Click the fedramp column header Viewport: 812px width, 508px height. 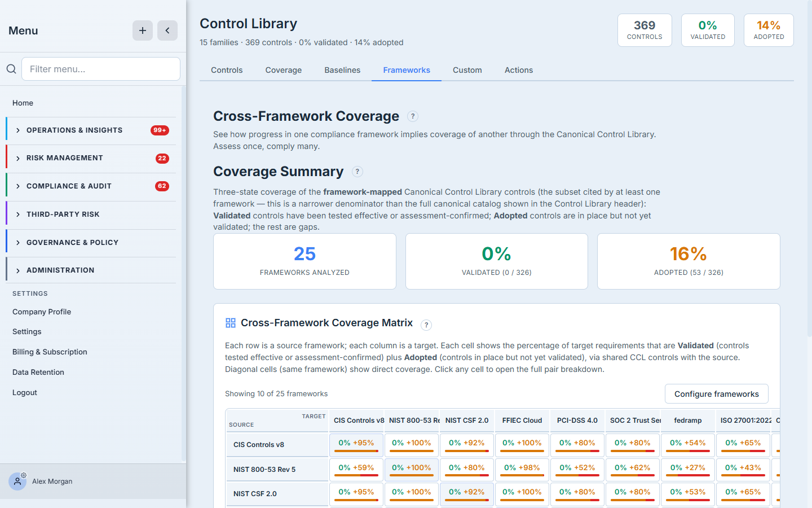pyautogui.click(x=688, y=421)
